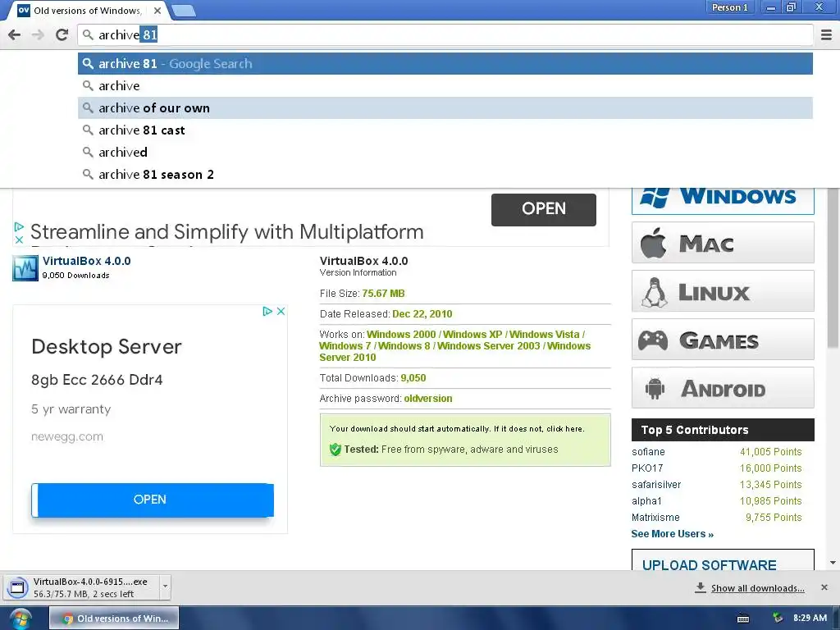Click the "click here" download message
Screen dimensions: 840x630
[564, 428]
